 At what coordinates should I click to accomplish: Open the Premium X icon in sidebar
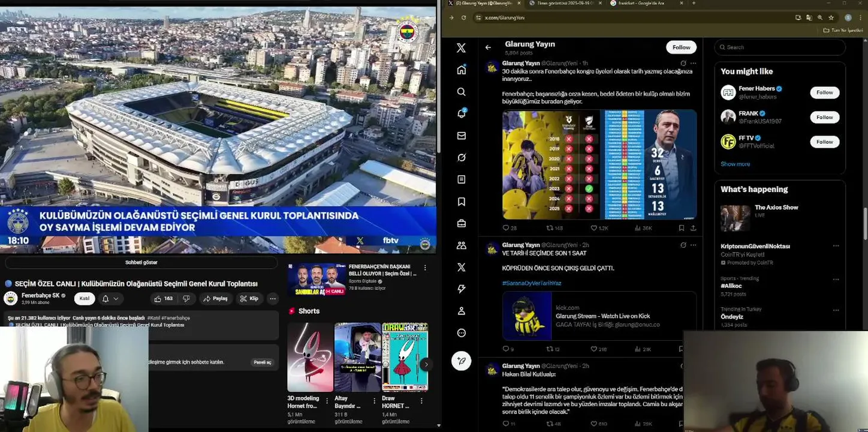point(461,267)
